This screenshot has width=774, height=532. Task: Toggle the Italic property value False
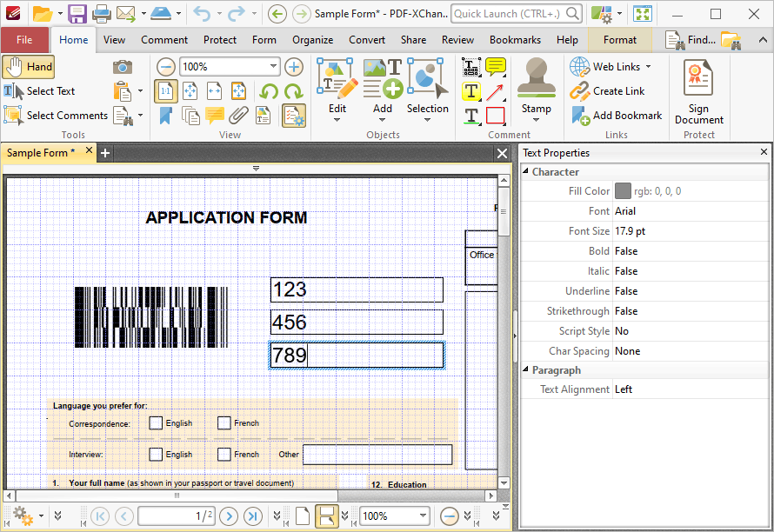pyautogui.click(x=626, y=271)
